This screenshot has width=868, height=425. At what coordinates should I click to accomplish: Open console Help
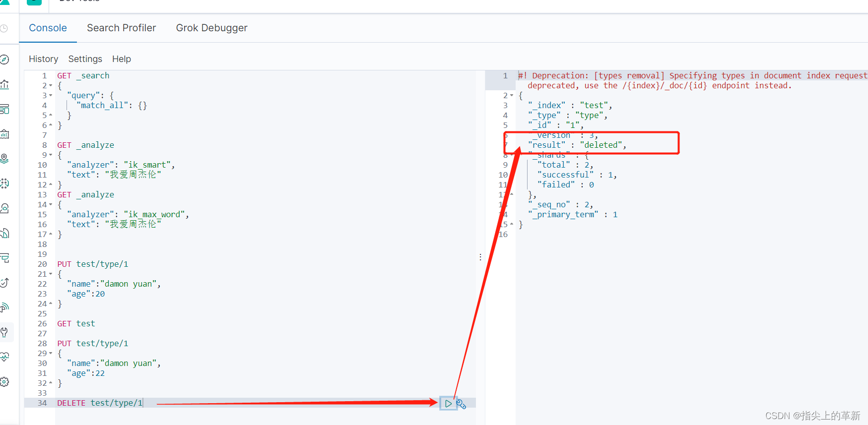point(122,59)
